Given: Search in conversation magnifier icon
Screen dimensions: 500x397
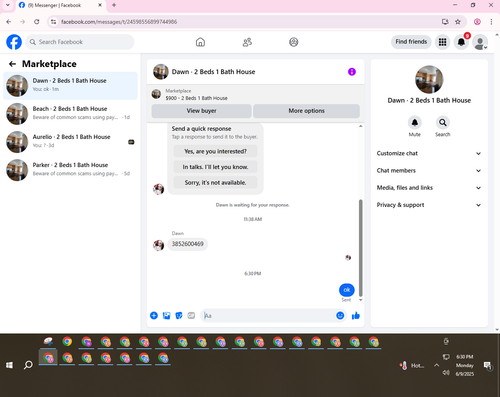Looking at the screenshot, I should click(443, 123).
